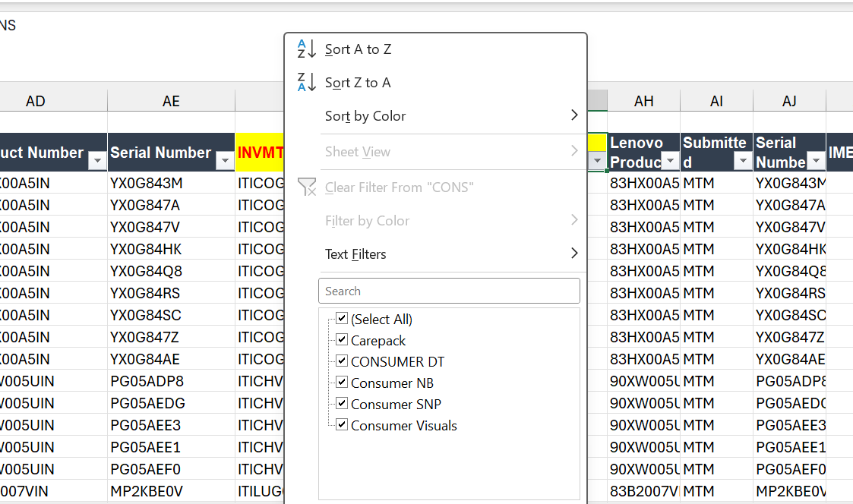The width and height of the screenshot is (853, 504).
Task: Click the Clear Filter funnel icon
Action: [306, 187]
